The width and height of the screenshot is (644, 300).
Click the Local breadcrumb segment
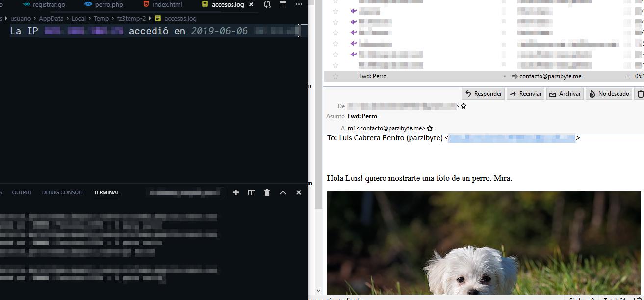78,18
